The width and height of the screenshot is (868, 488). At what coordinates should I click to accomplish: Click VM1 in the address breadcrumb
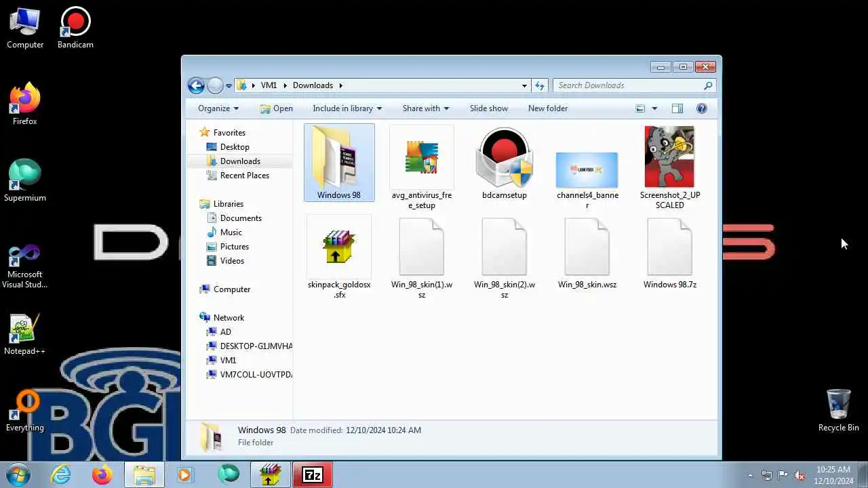pos(269,85)
